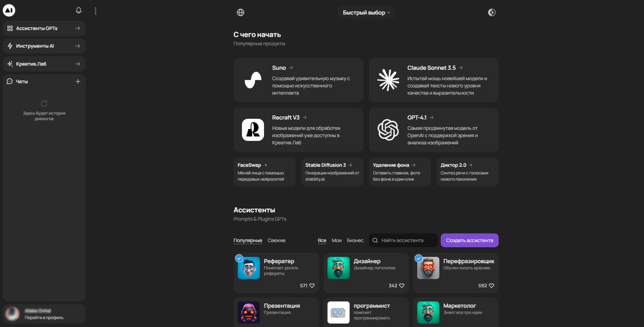
Task: Click the notification bell icon
Action: click(79, 10)
